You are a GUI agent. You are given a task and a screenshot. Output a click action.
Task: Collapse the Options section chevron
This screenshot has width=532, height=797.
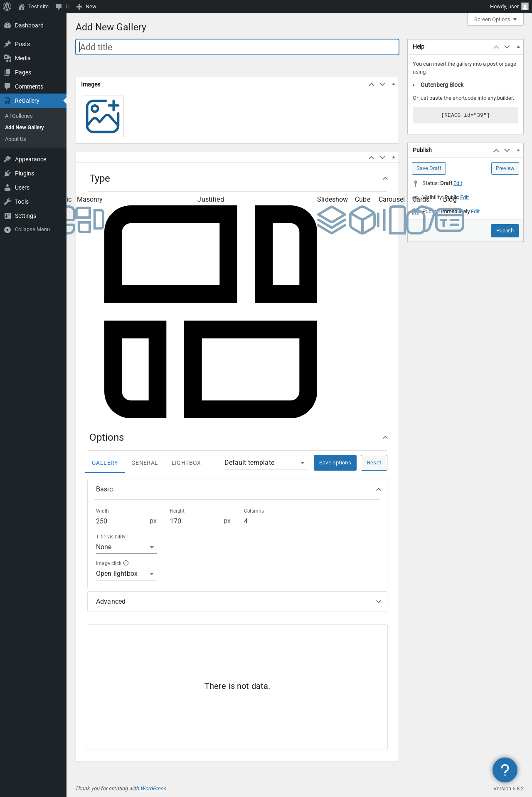(x=385, y=437)
